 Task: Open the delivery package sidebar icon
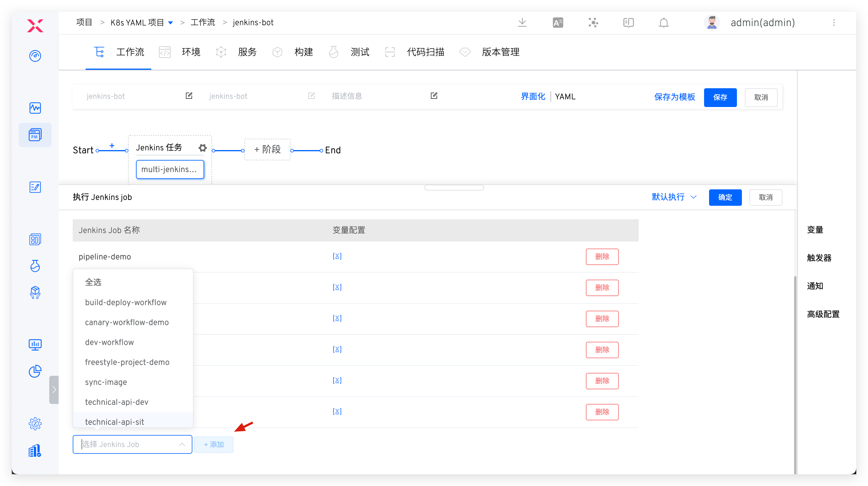(35, 292)
